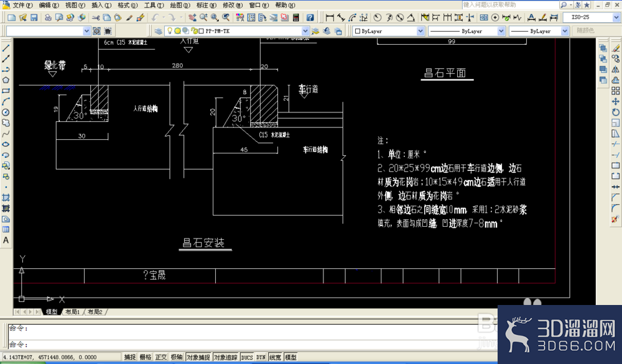Toggle 正交 ortho mode in status bar
This screenshot has width=622, height=364.
(x=160, y=357)
